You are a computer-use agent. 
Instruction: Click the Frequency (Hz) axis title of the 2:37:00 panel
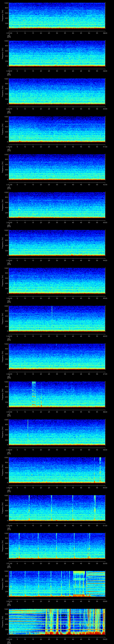[3, 16]
